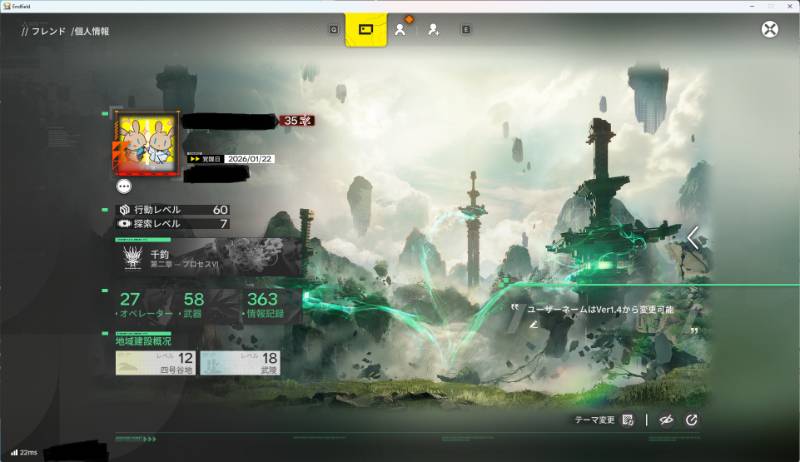The image size is (800, 462).
Task: Close the profile with the round X button
Action: coord(769,30)
